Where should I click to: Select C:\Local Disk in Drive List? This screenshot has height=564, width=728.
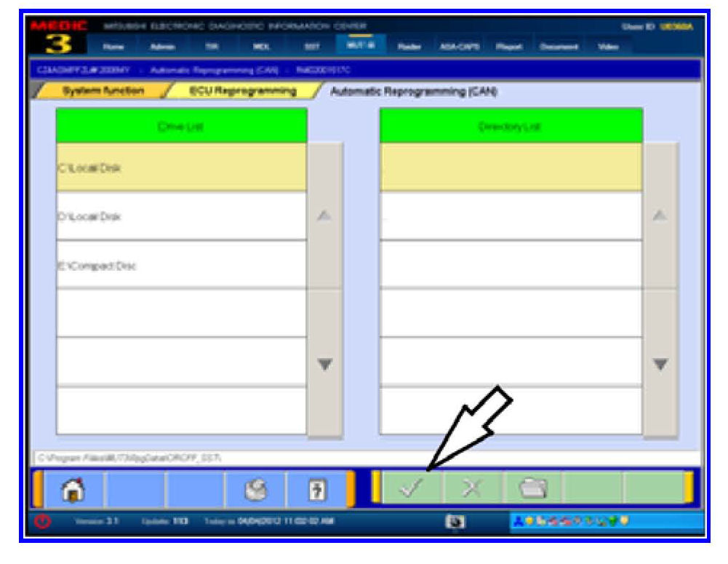click(181, 167)
